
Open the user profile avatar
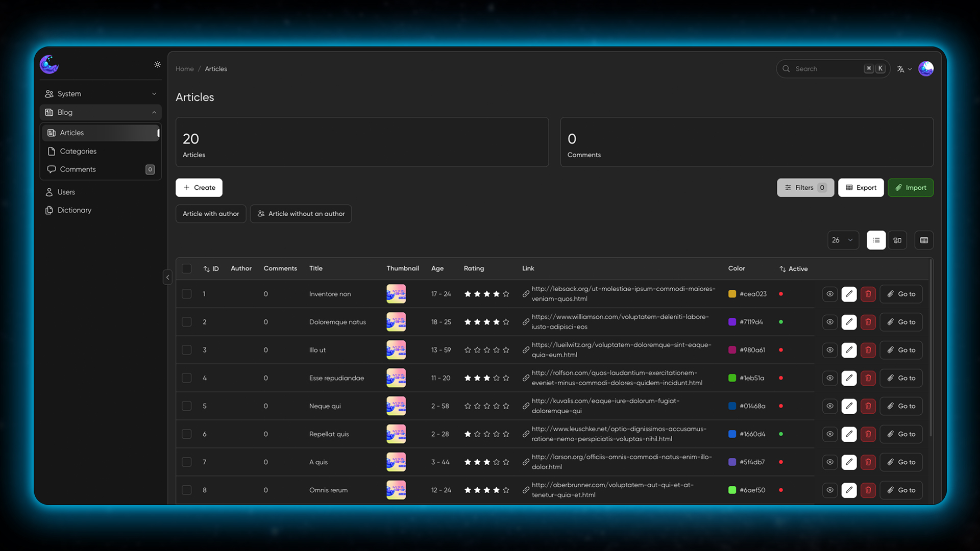[926, 68]
